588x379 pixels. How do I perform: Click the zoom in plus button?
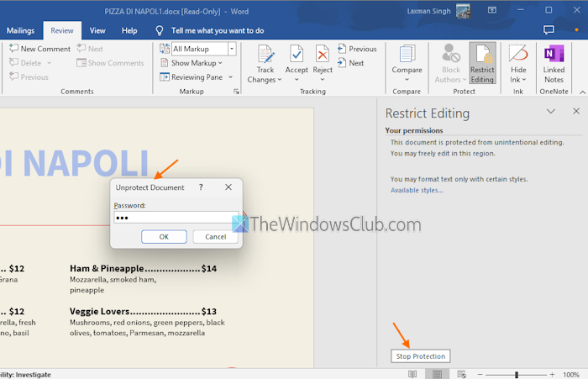[x=553, y=375]
